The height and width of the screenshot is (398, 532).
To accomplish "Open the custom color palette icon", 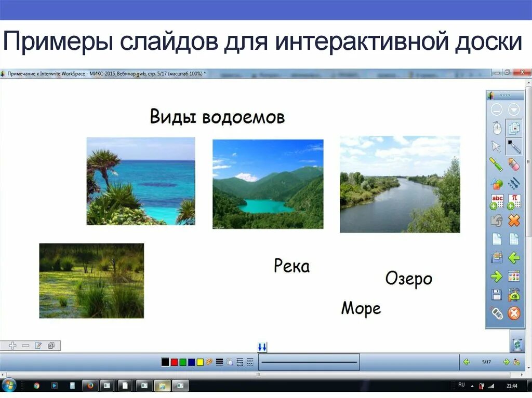I will pos(209,362).
